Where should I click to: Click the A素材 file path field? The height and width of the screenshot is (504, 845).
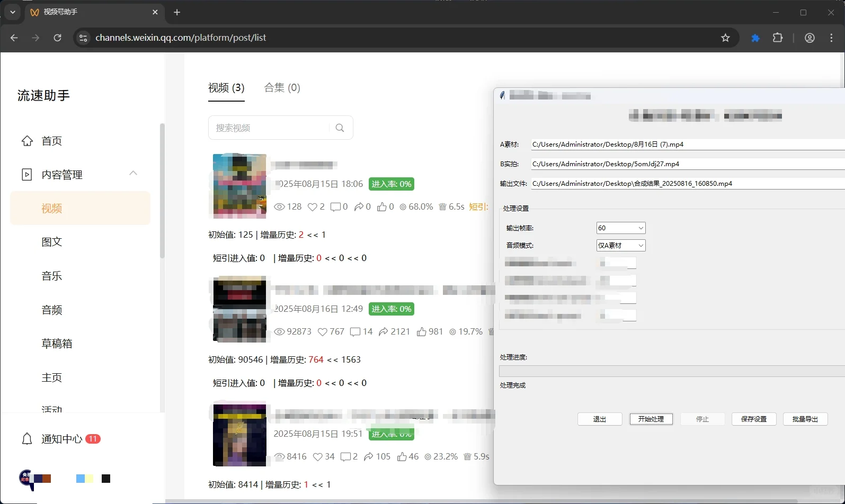(688, 144)
